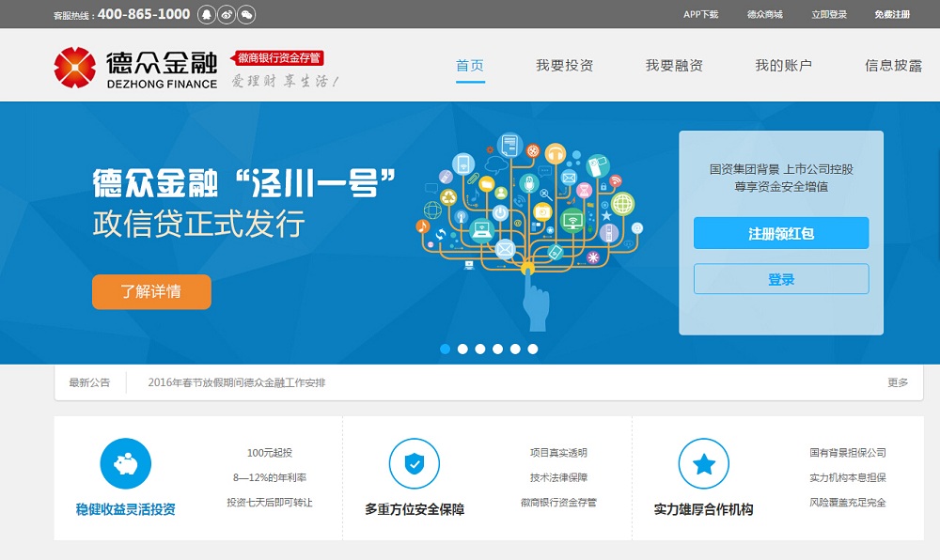This screenshot has height=560, width=940.
Task: Click the technology tree banner illustration
Action: tap(529, 230)
